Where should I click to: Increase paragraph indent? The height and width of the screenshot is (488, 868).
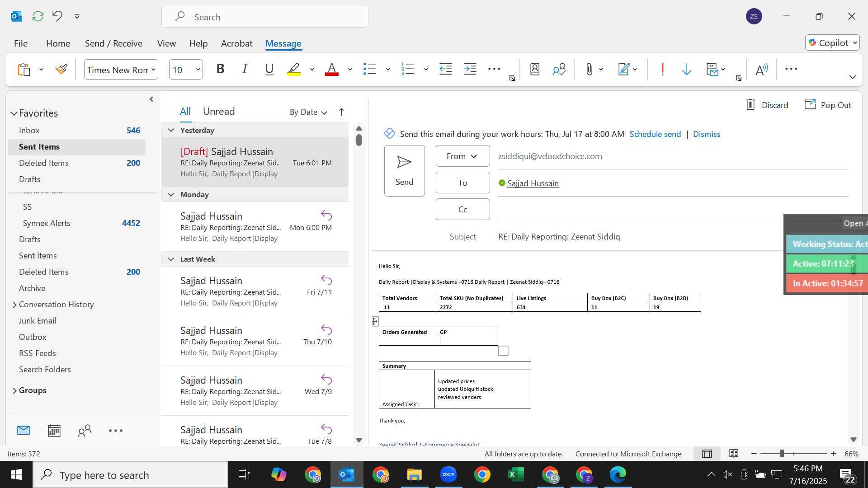pyautogui.click(x=470, y=69)
